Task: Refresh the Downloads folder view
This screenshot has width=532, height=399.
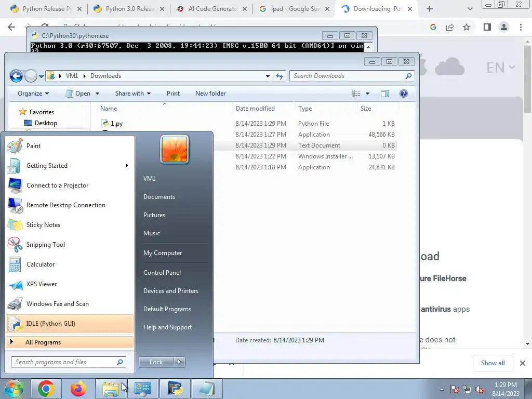Action: (x=280, y=76)
